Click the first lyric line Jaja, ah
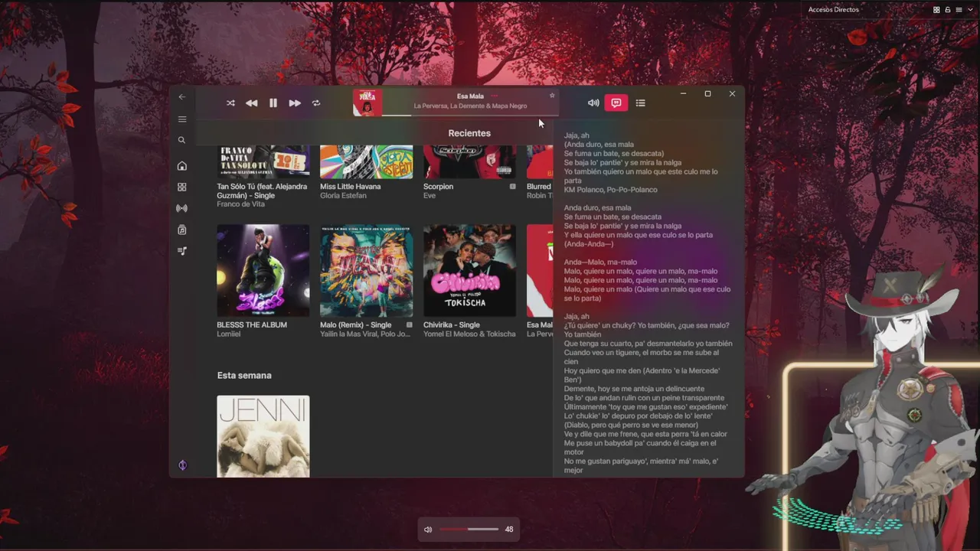 coord(577,135)
